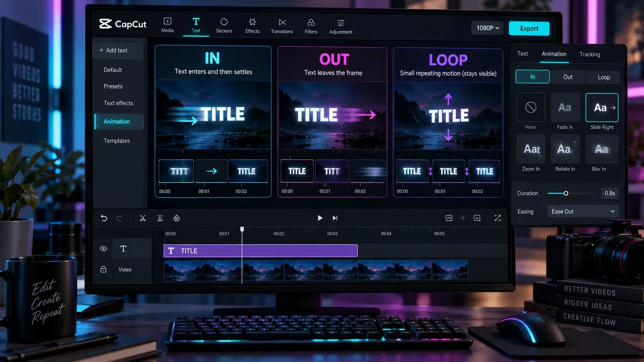Select Animation in the sidebar

click(119, 121)
